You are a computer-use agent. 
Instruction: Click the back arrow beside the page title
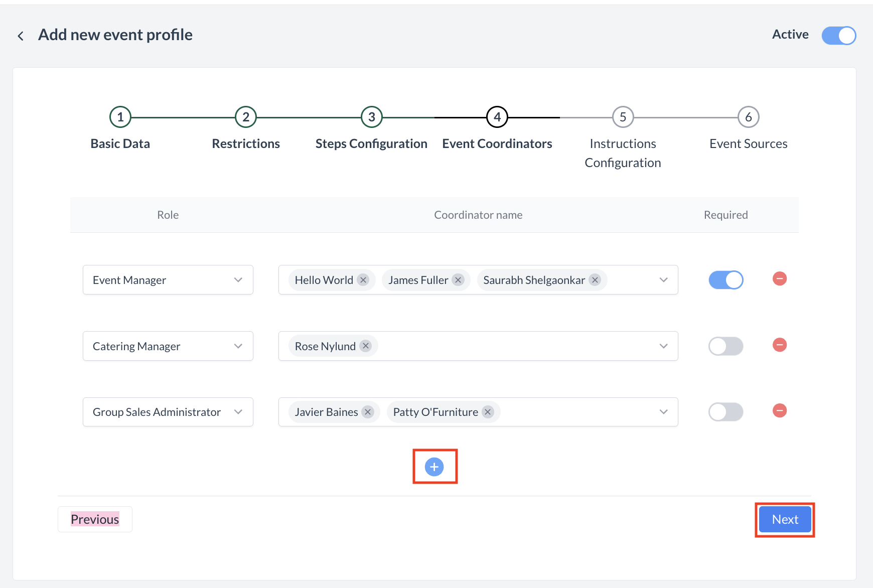tap(21, 36)
